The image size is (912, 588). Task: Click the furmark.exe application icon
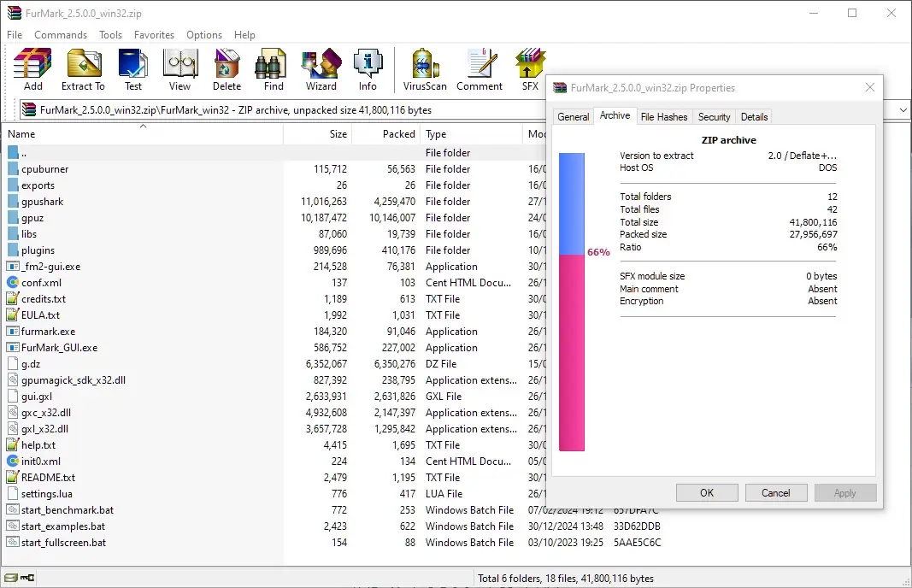click(x=13, y=332)
